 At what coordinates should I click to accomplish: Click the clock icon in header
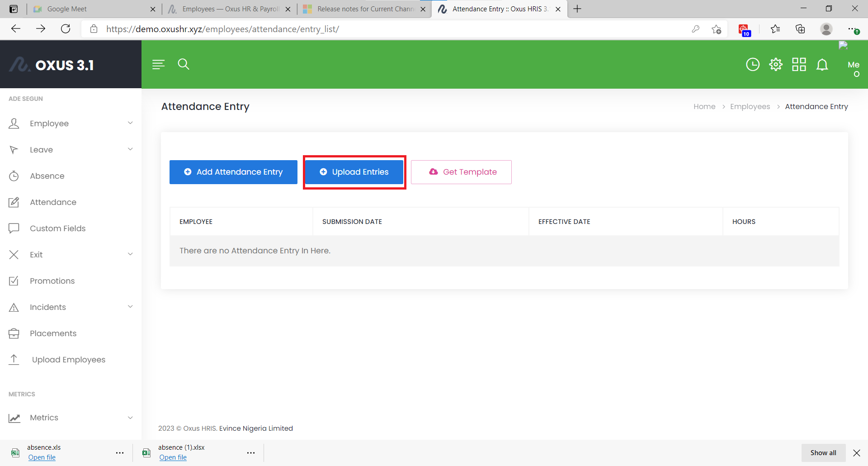[x=753, y=65]
